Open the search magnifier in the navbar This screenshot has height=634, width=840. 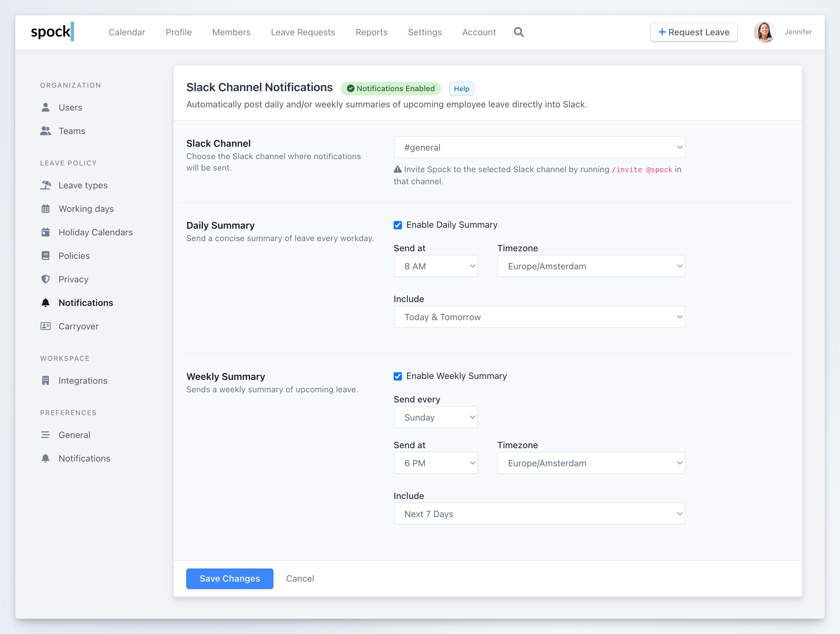click(x=519, y=32)
